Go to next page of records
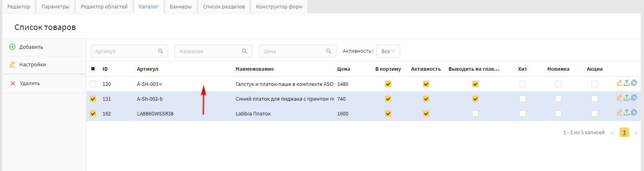The width and height of the screenshot is (644, 171). point(636,133)
